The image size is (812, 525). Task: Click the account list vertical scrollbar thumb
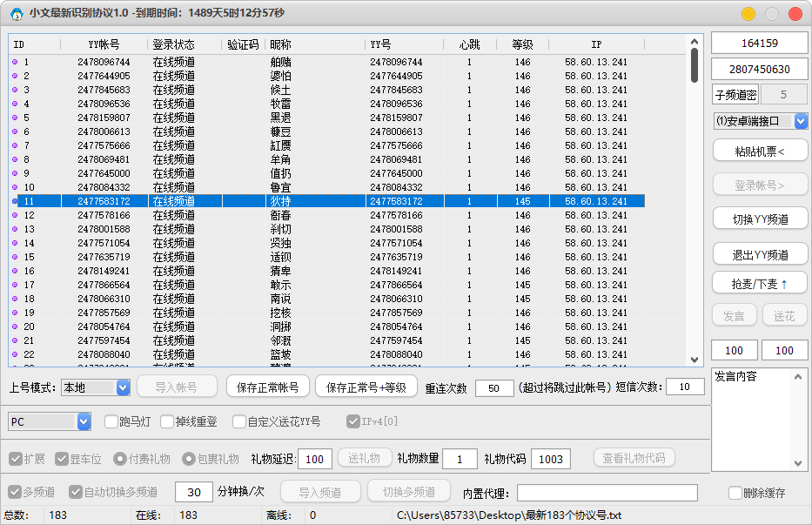(x=695, y=65)
